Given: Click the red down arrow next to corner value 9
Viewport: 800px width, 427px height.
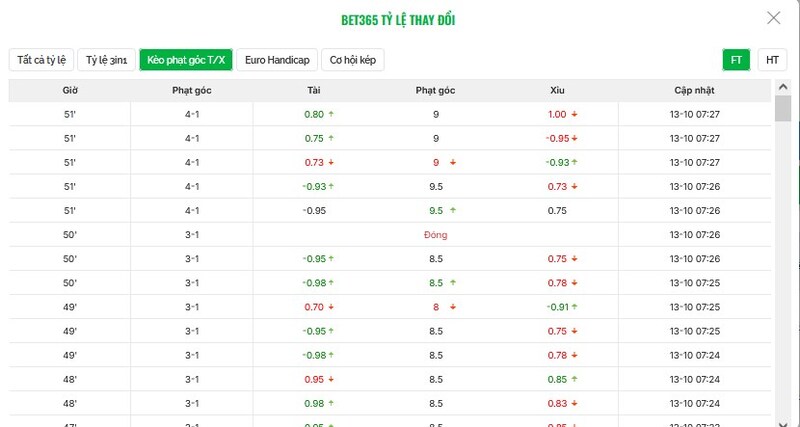Looking at the screenshot, I should tap(453, 162).
